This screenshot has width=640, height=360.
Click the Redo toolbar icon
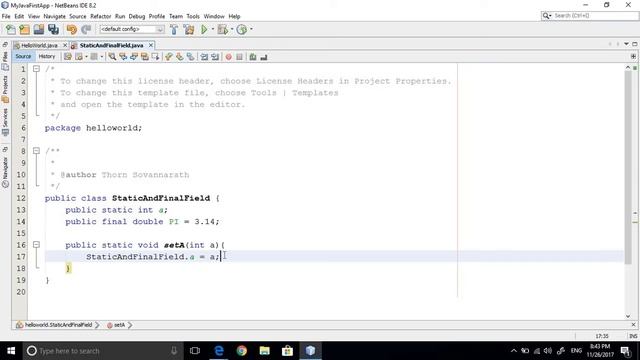pyautogui.click(x=86, y=29)
